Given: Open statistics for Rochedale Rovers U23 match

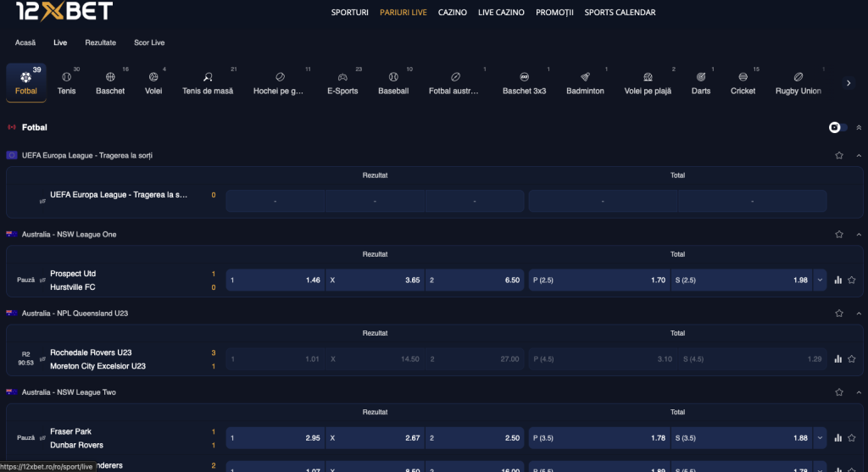Looking at the screenshot, I should tap(838, 359).
